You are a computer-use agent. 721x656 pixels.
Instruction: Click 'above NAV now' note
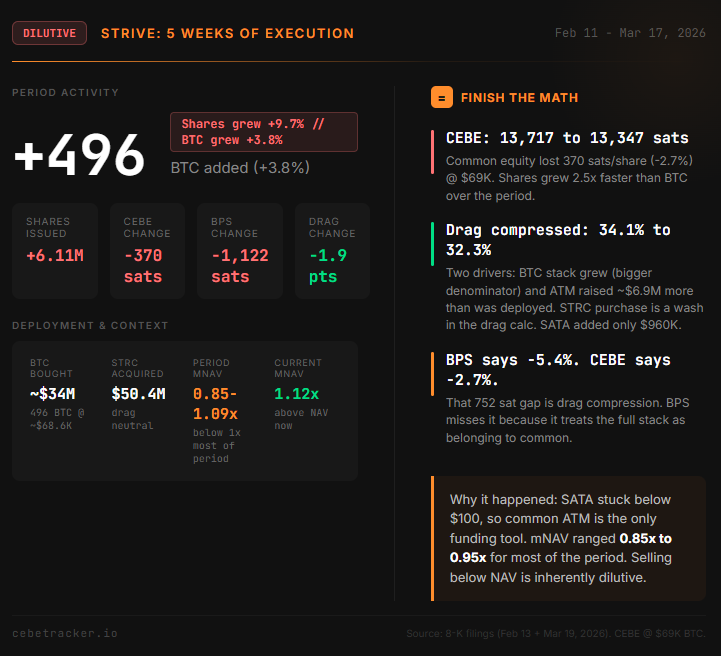301,419
